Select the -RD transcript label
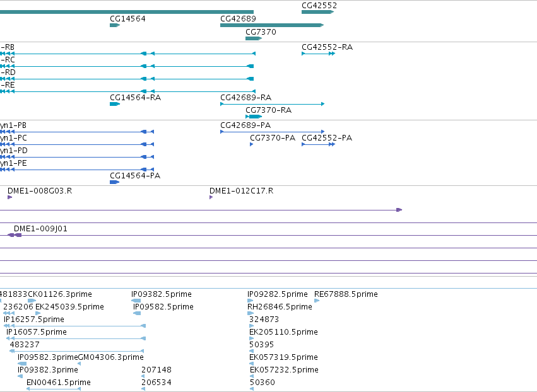Screen dimensions: 537x392 pyautogui.click(x=8, y=72)
